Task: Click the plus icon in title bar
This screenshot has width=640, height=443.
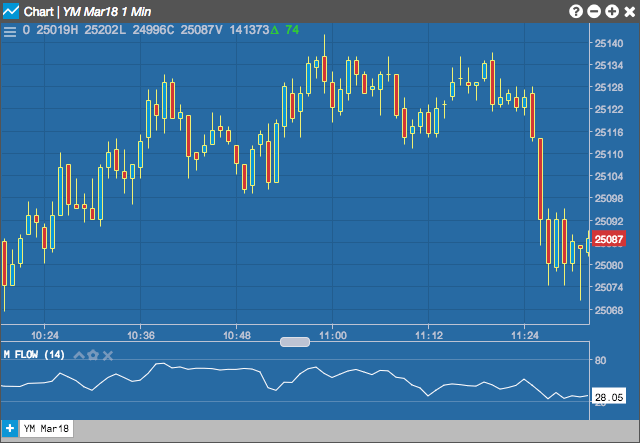Action: point(612,11)
